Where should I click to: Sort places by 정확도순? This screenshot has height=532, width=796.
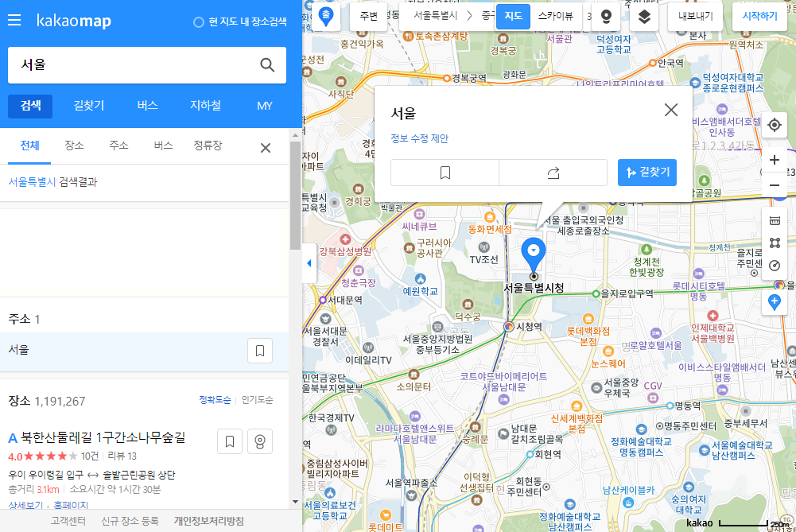click(215, 400)
